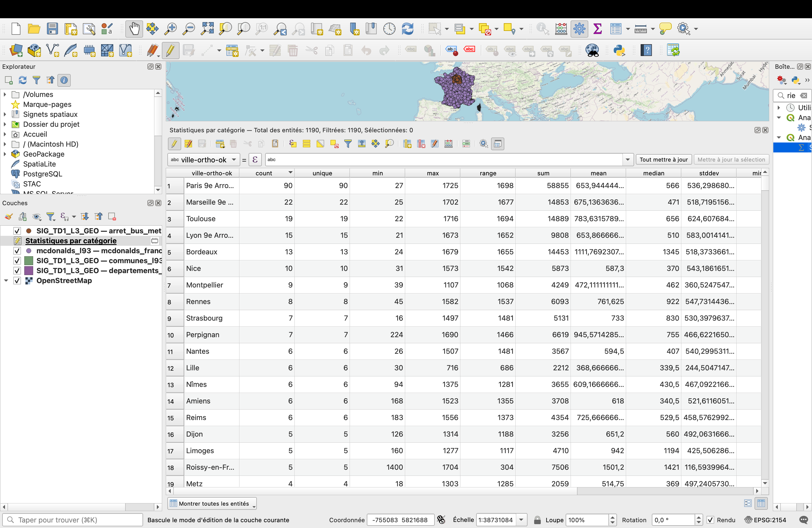
Task: Open the field calculator (abacus icon)
Action: (448, 144)
